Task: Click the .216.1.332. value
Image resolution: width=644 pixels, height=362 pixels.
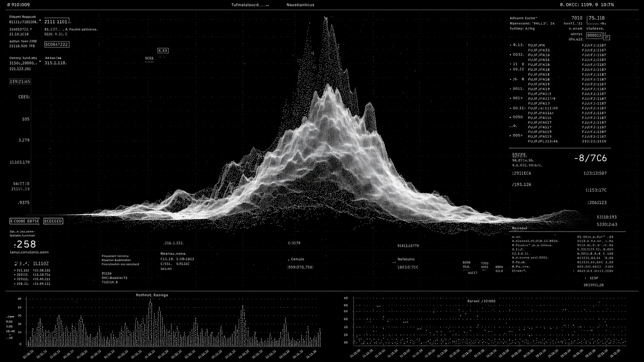Action: (174, 243)
